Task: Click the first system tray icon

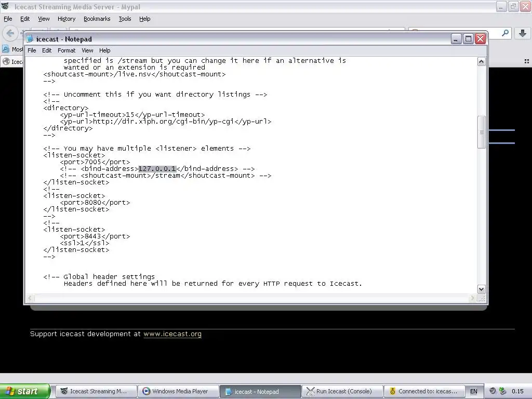Action: tap(493, 391)
